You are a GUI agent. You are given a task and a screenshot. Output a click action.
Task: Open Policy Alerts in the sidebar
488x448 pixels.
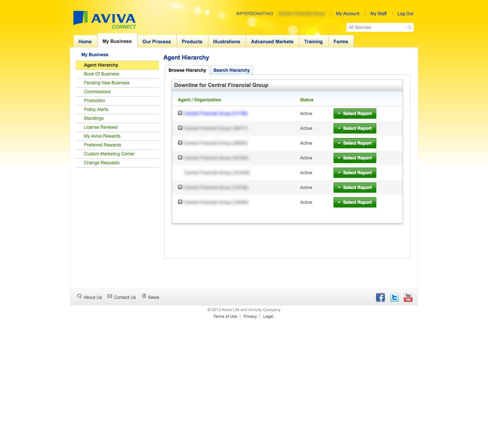pos(117,110)
